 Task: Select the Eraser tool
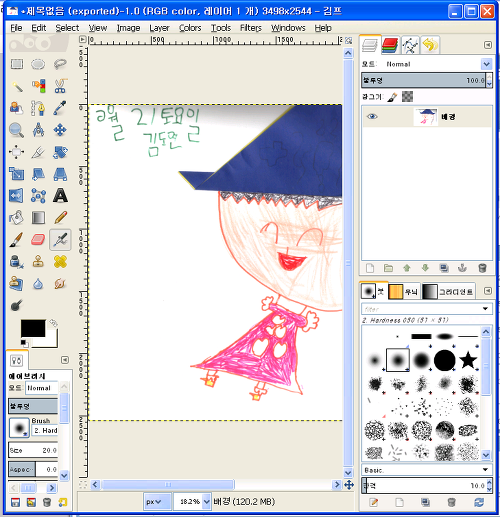(38, 240)
